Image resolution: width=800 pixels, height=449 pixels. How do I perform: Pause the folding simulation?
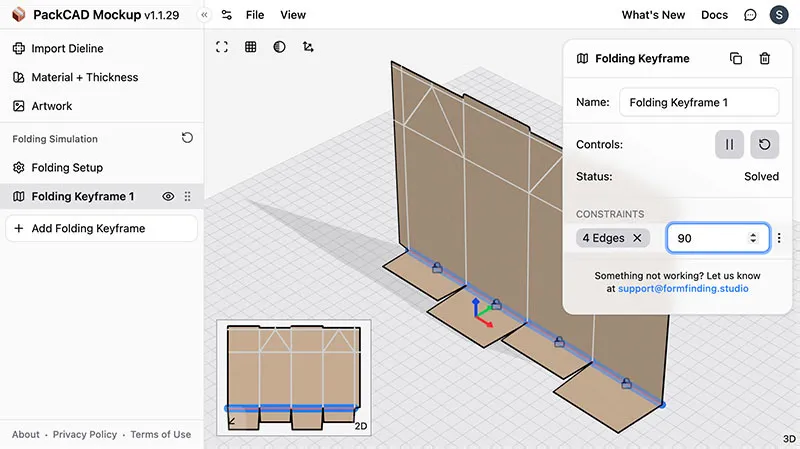(x=729, y=144)
